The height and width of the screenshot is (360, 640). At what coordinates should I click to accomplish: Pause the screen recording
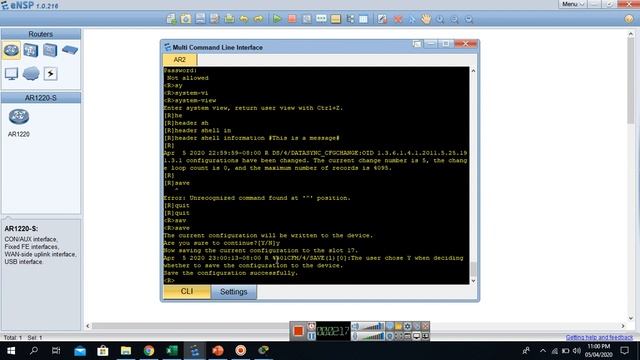click(x=311, y=336)
